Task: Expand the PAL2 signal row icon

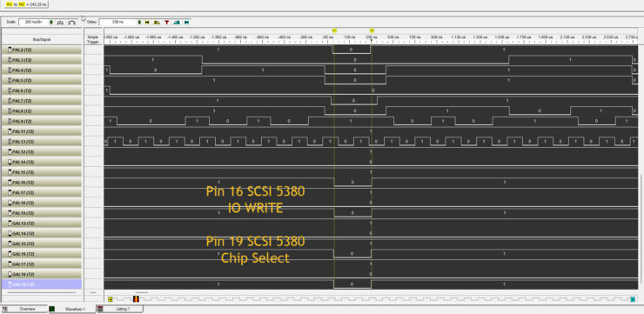Action: tap(10, 50)
